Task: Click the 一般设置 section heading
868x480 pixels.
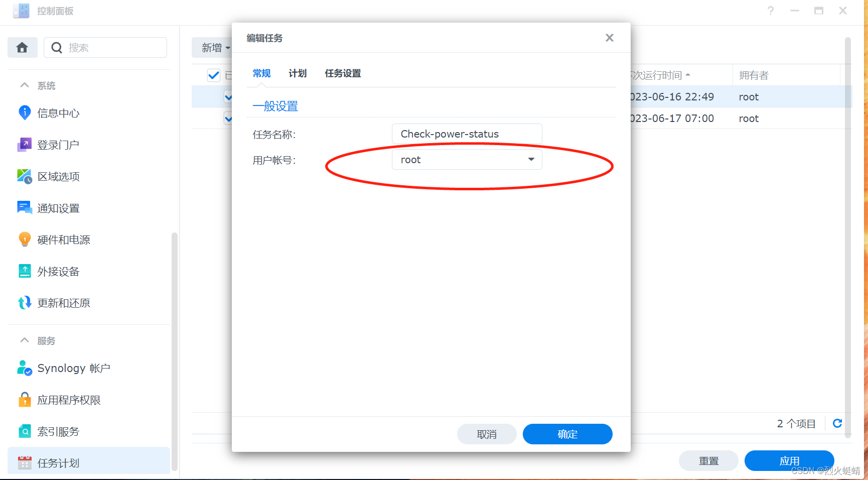Action: (275, 106)
